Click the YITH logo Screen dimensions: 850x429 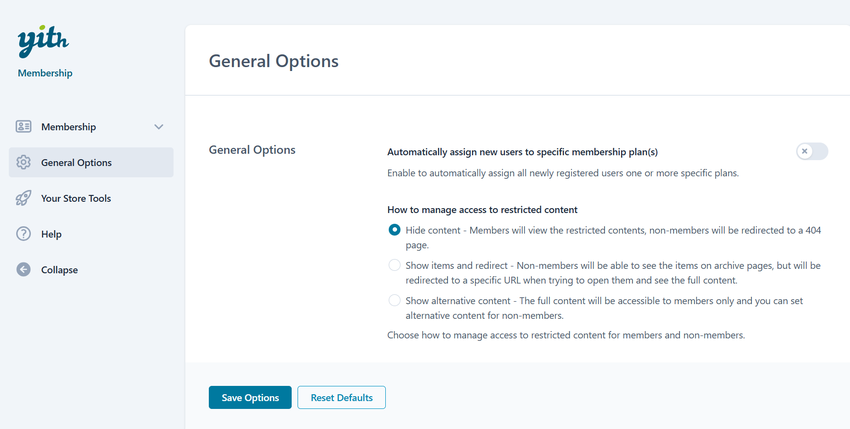tap(43, 42)
